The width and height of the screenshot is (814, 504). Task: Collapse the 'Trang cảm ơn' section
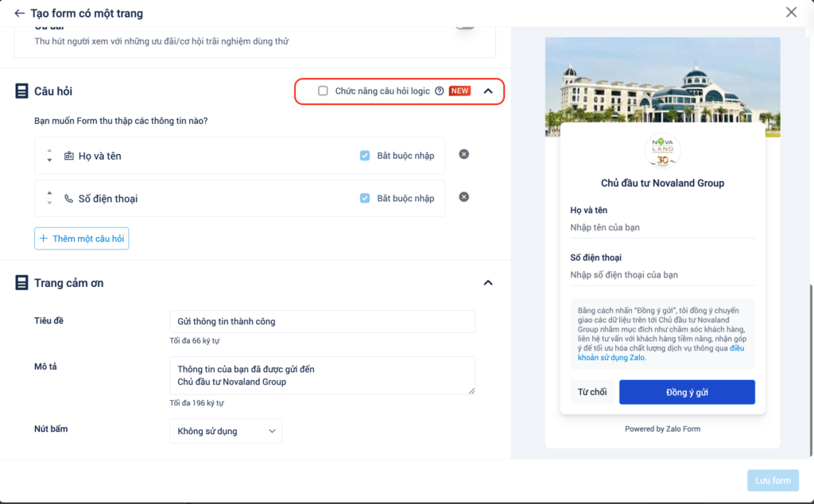[x=488, y=283]
